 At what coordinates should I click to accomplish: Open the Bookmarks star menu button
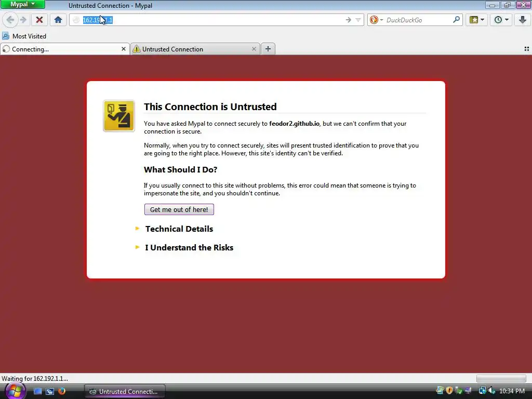pyautogui.click(x=474, y=20)
